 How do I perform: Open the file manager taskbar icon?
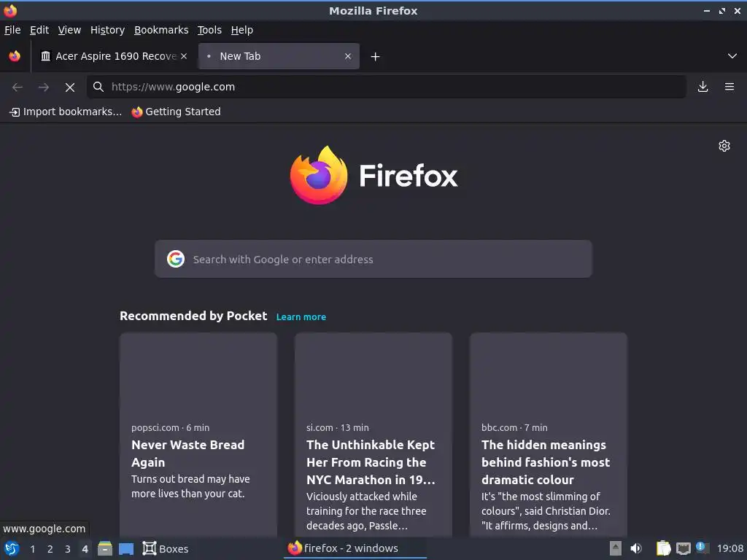pos(105,548)
